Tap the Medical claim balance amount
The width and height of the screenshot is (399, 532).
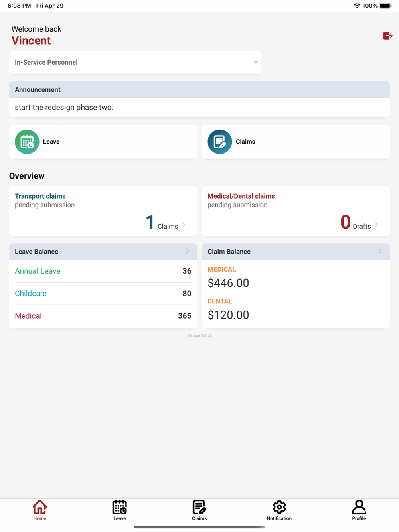pos(228,283)
